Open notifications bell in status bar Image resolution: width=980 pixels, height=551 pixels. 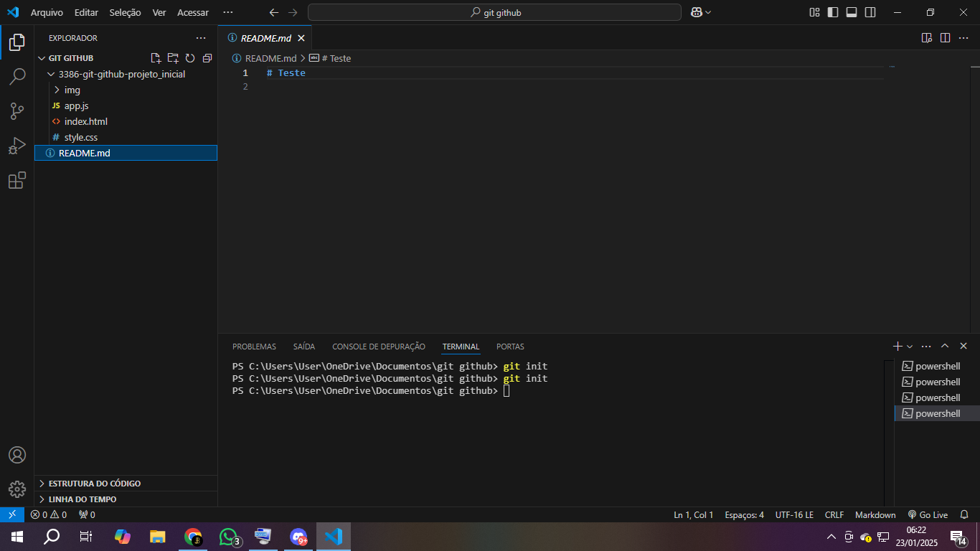965,514
